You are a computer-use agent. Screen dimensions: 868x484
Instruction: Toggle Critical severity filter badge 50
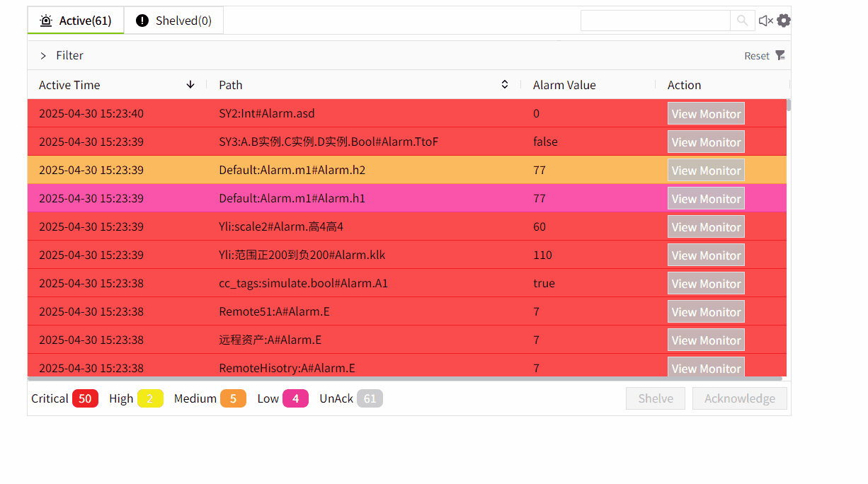85,398
